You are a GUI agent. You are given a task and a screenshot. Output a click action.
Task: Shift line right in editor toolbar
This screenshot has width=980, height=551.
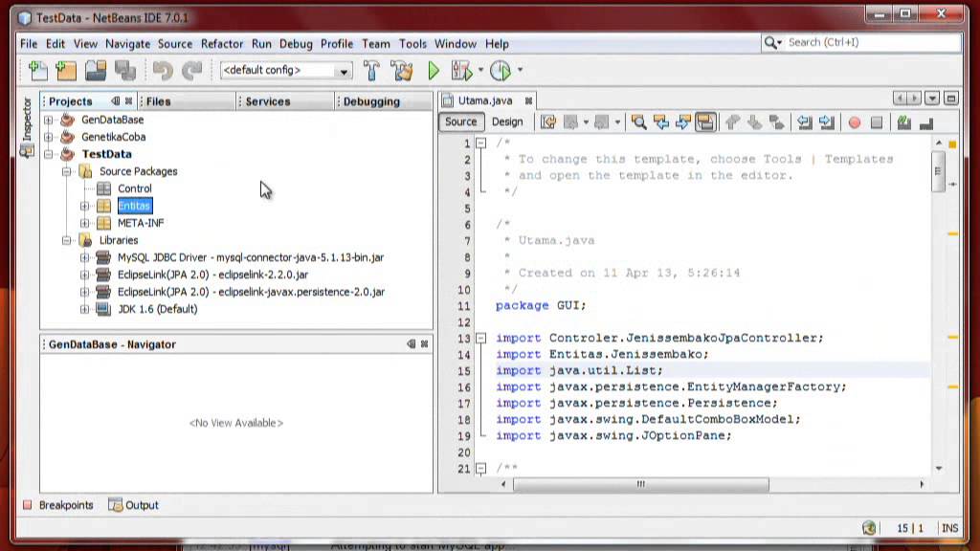coord(826,122)
